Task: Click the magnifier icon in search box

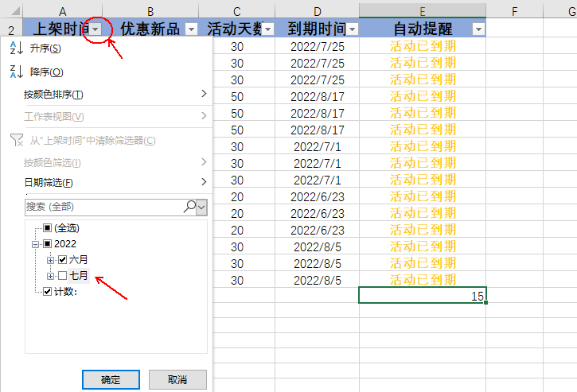Action: (189, 207)
